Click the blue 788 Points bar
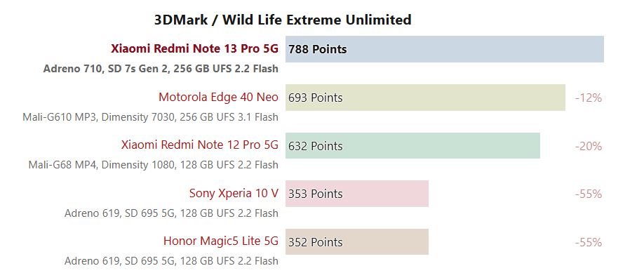The image size is (644, 280). 445,49
